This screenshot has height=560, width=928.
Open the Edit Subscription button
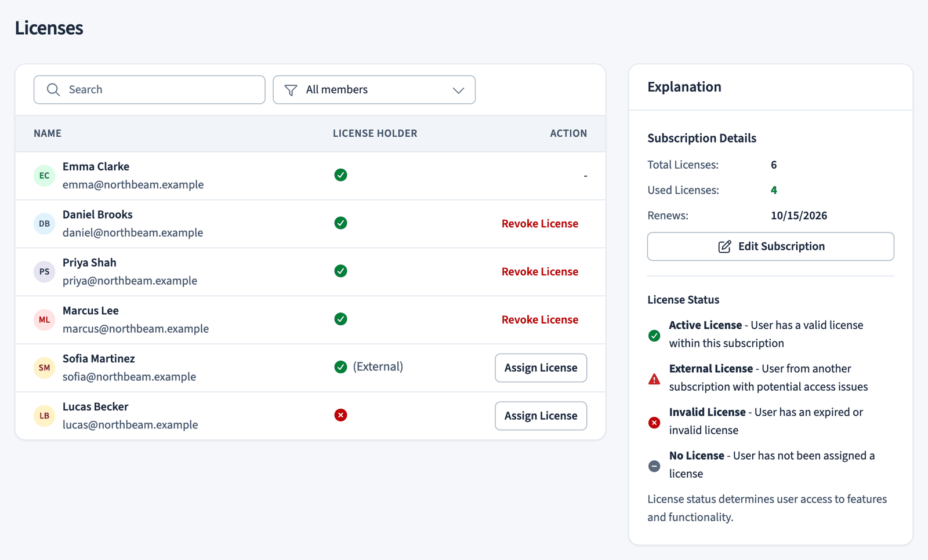tap(771, 247)
